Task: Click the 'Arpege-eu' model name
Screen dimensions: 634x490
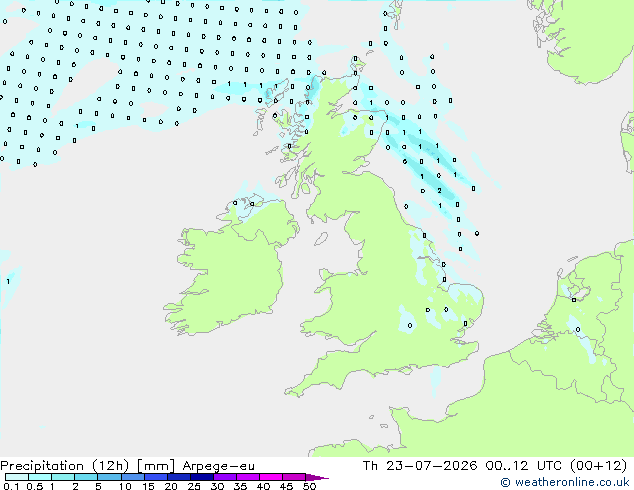Action: (218, 466)
